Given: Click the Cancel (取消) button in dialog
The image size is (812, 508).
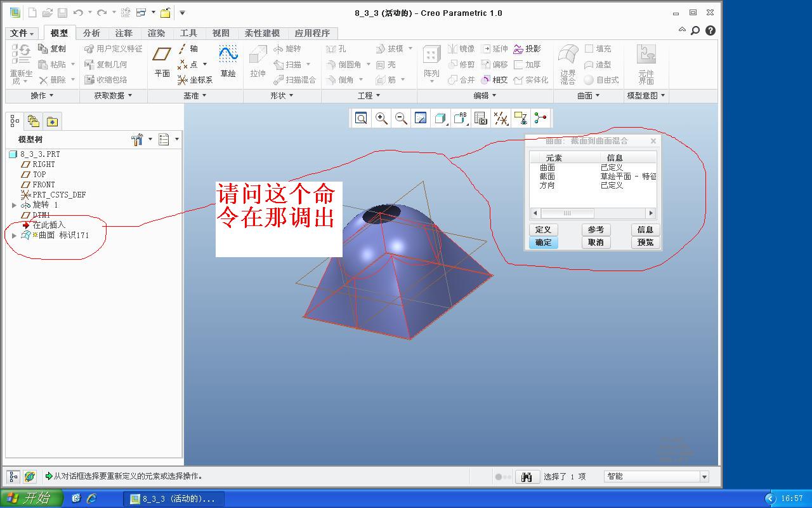Looking at the screenshot, I should (596, 243).
